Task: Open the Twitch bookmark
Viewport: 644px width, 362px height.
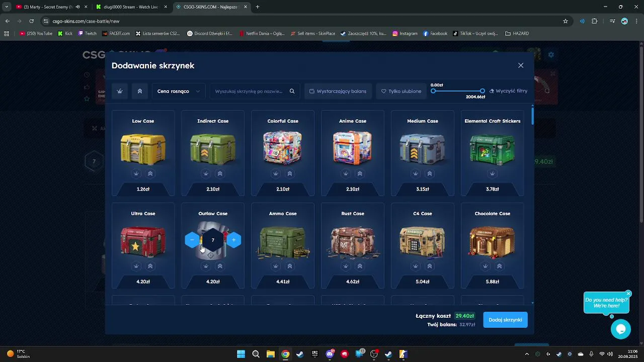Action: click(x=87, y=34)
